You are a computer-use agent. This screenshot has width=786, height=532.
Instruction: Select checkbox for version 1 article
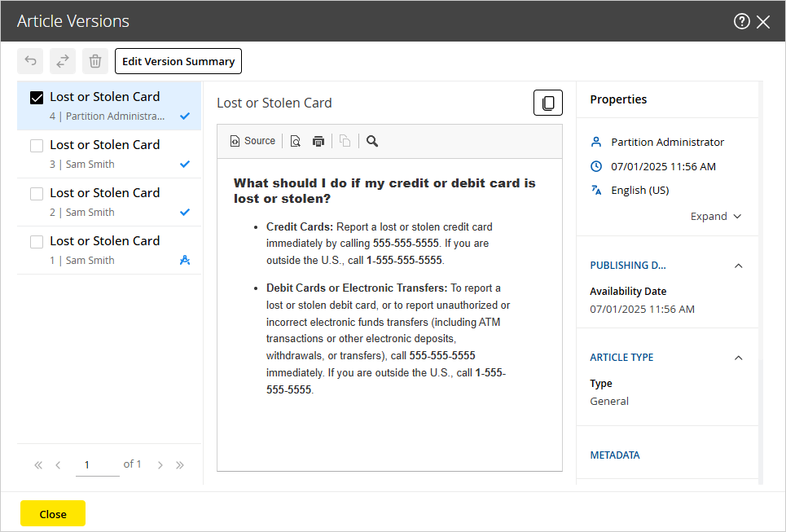click(37, 242)
